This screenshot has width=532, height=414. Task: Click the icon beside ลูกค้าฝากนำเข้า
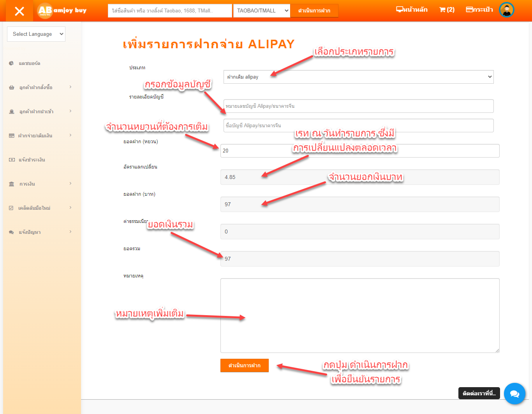click(11, 111)
